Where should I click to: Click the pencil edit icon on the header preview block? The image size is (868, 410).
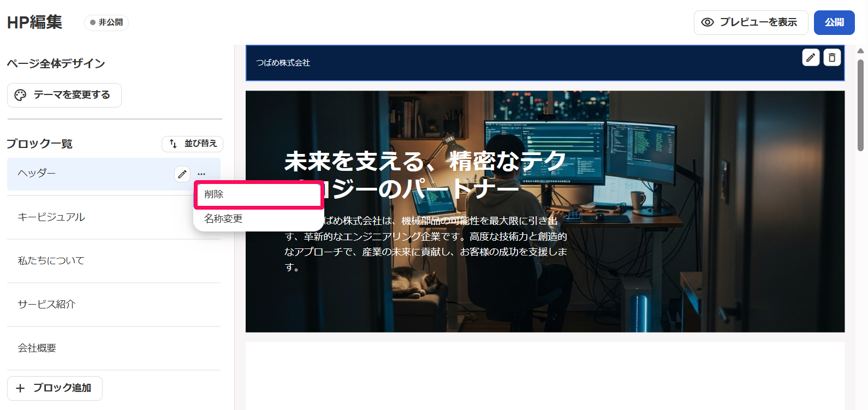(x=811, y=57)
